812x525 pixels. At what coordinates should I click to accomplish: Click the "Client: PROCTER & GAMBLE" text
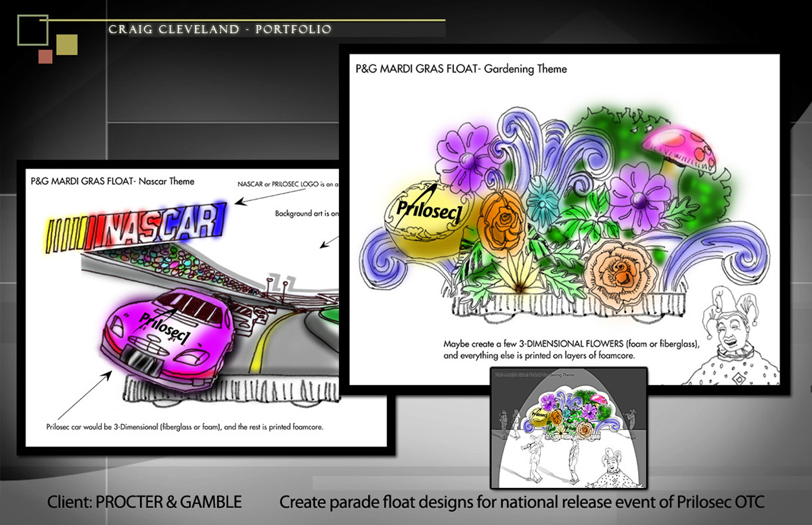point(144,503)
